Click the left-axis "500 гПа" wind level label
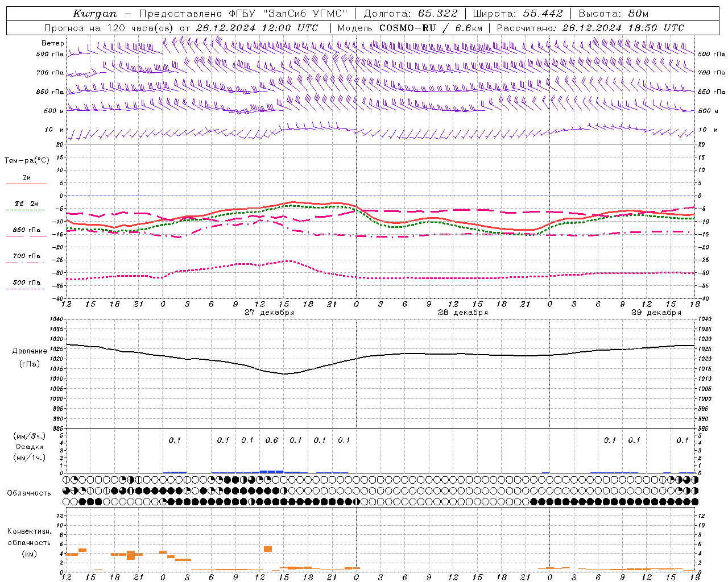The image size is (728, 582). [x=50, y=54]
